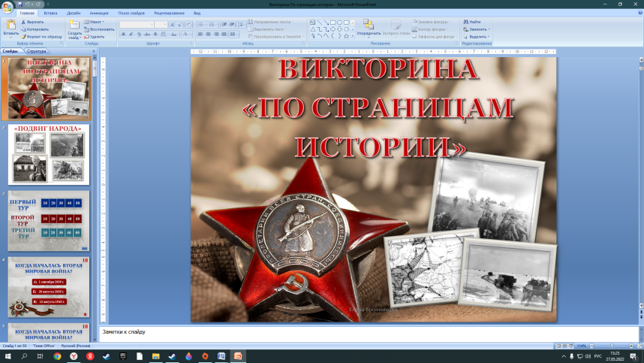Click the Office button orb
The width and height of the screenshot is (644, 363).
(x=8, y=7)
